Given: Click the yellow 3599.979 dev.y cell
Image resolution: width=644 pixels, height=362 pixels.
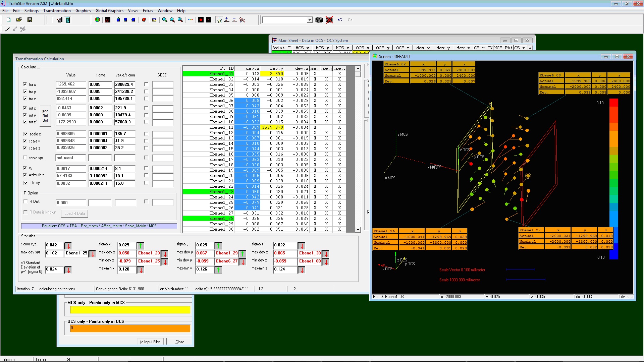Looking at the screenshot, I should [272, 127].
